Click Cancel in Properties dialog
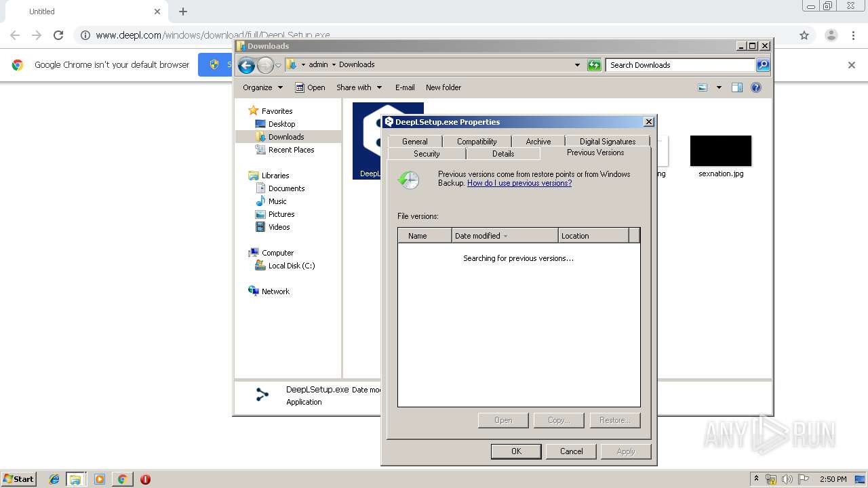 click(572, 451)
